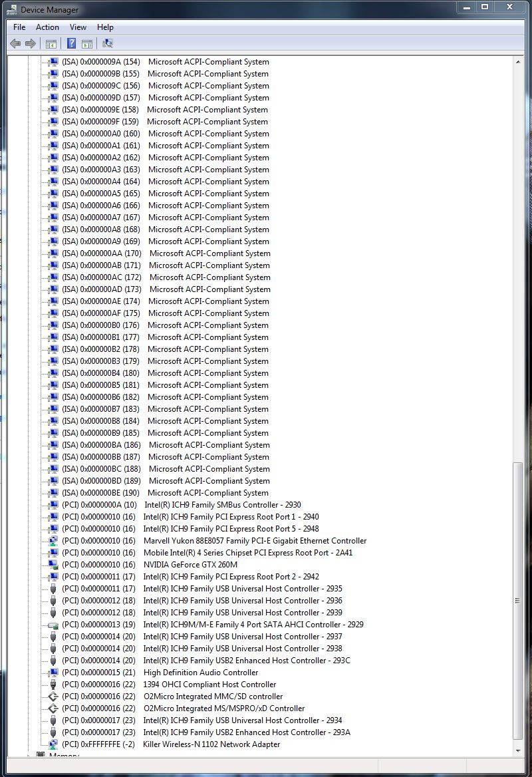532x777 pixels.
Task: Toggle the Show/Hide Console Tree toolbar icon
Action: tap(51, 44)
